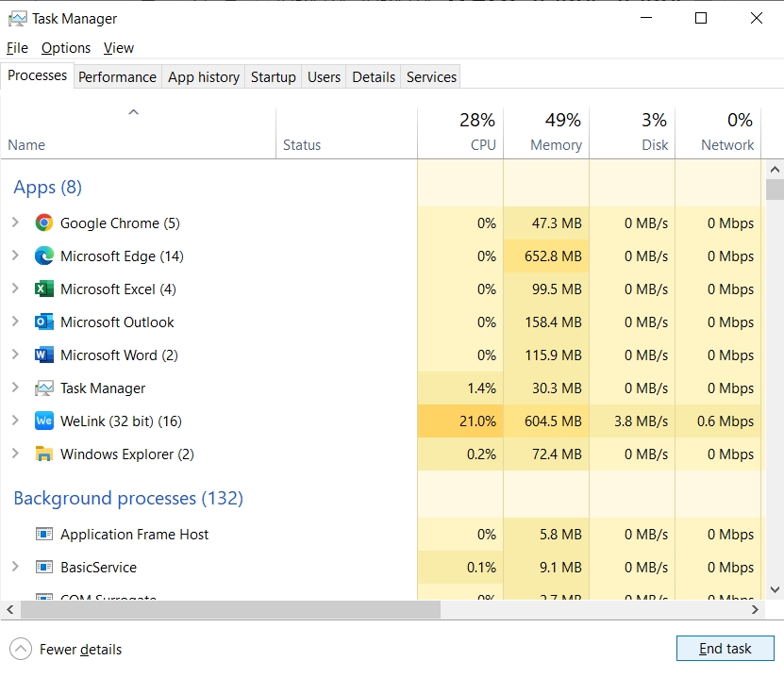Click the Task Manager row icon
This screenshot has height=677, width=784.
[44, 388]
